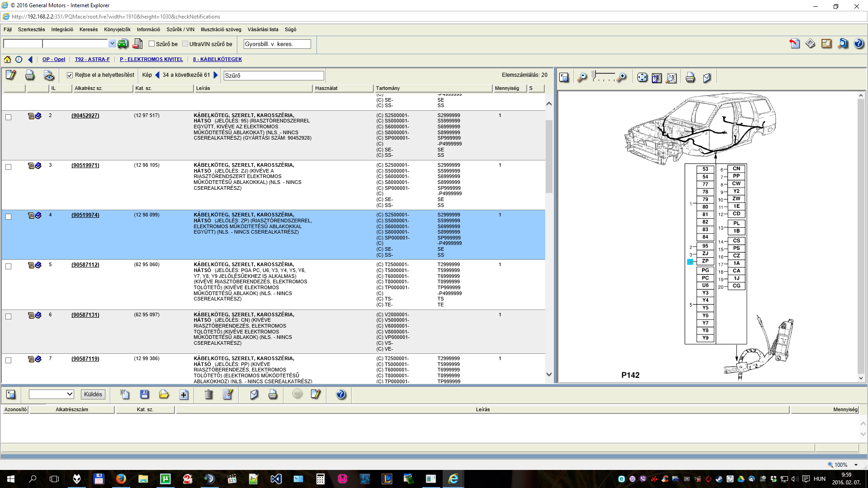Open Windows Start menu

(11, 479)
